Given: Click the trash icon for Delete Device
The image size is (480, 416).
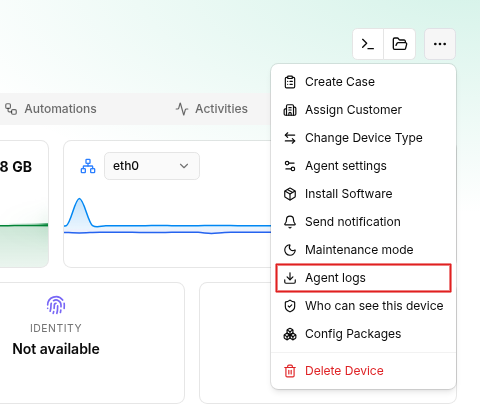Looking at the screenshot, I should [290, 371].
